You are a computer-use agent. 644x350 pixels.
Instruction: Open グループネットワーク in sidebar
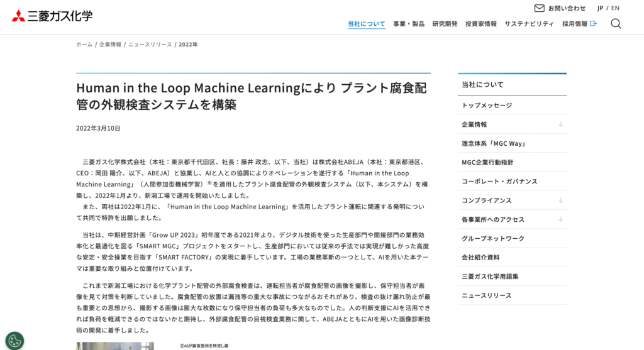[x=512, y=238]
